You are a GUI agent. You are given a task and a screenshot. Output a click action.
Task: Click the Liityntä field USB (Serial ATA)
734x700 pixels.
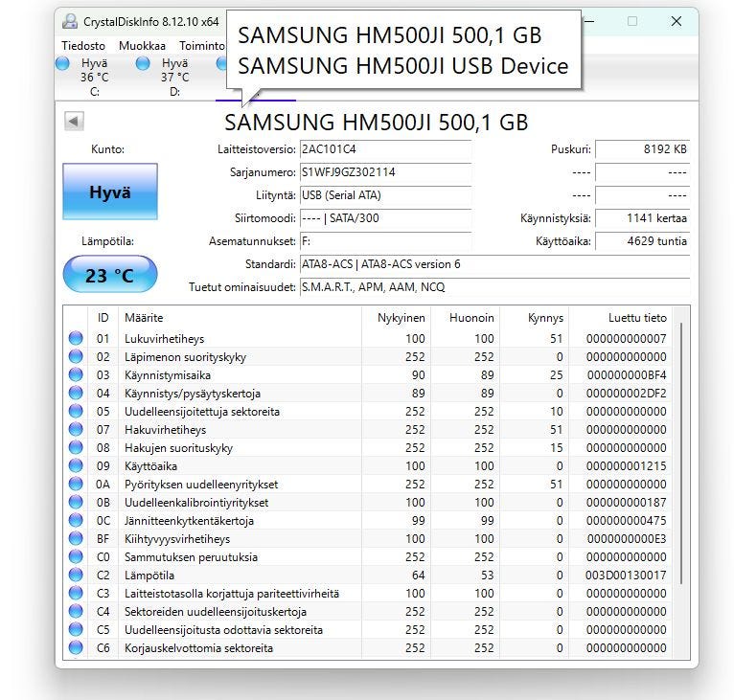(x=385, y=195)
